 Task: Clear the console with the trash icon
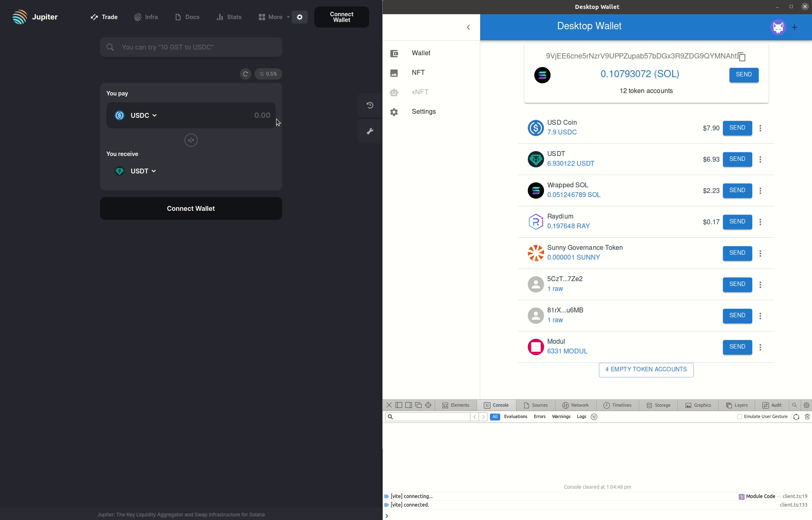coord(807,416)
